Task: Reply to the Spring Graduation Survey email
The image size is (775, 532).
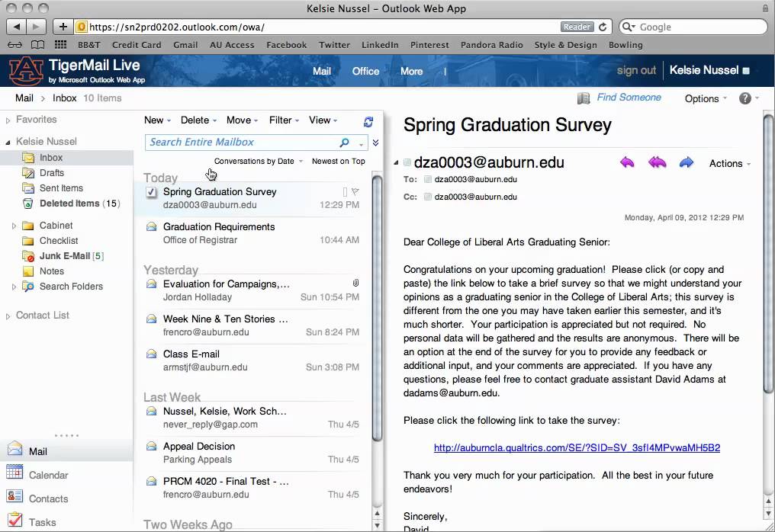Action: (x=627, y=162)
